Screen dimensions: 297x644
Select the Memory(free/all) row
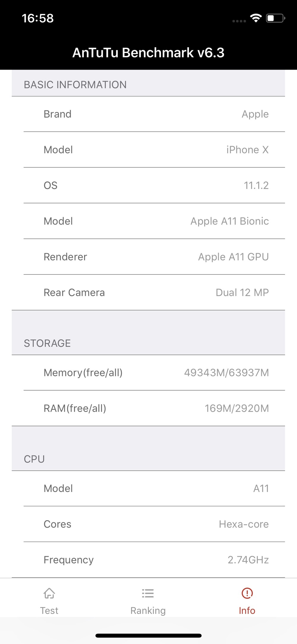[x=154, y=372]
